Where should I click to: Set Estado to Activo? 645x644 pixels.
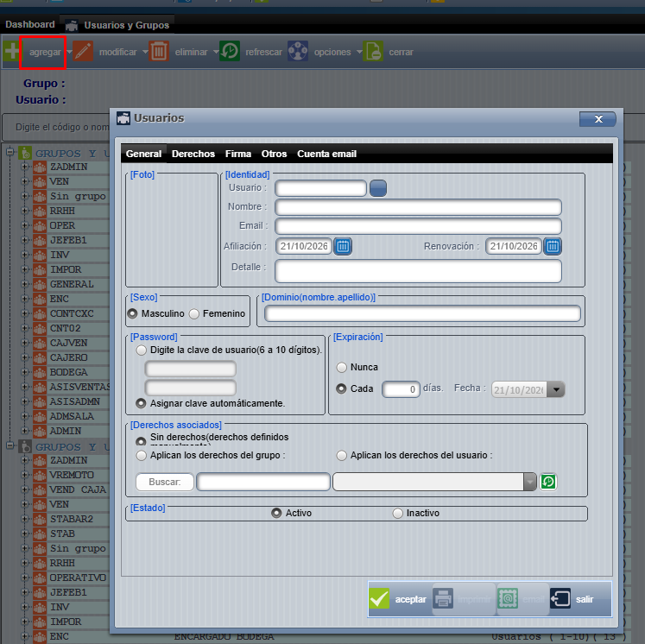(276, 514)
